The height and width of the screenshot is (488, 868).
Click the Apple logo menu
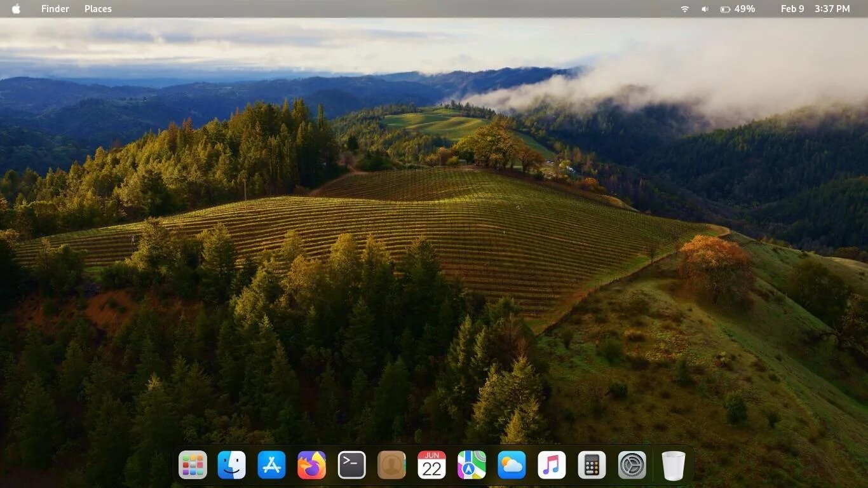pos(16,9)
